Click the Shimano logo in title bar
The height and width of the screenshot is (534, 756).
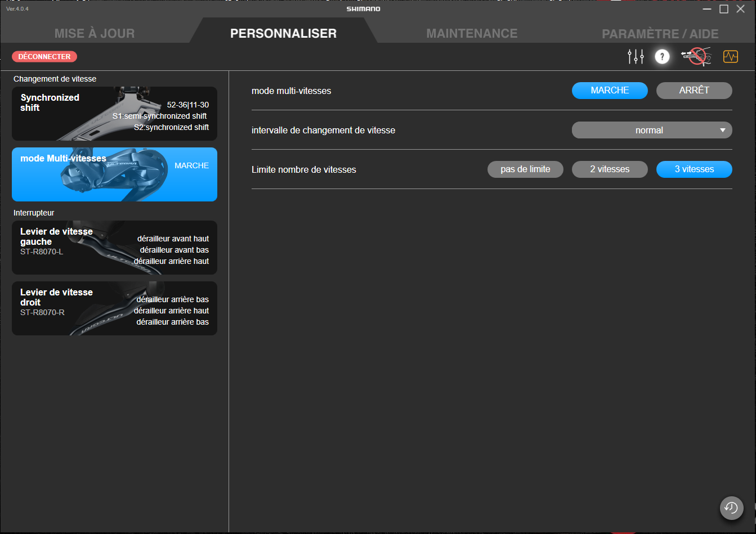(363, 9)
